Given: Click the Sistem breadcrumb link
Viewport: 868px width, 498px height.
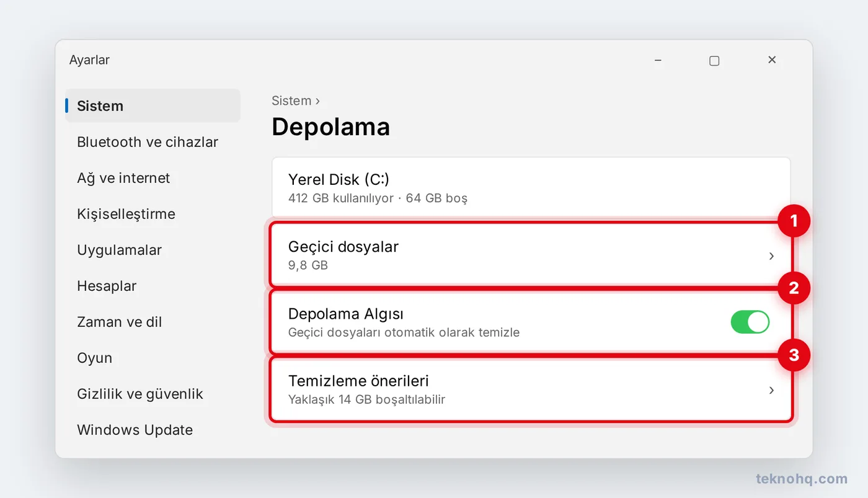Looking at the screenshot, I should (291, 100).
